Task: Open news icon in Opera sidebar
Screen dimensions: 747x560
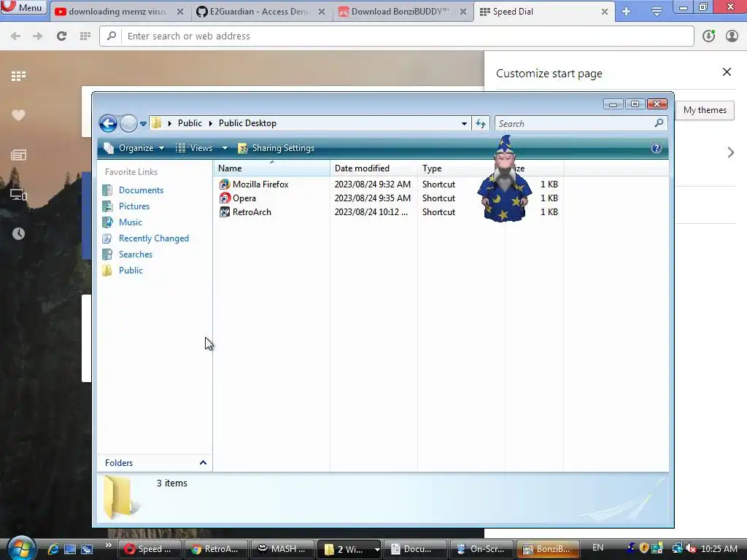Action: pyautogui.click(x=18, y=155)
